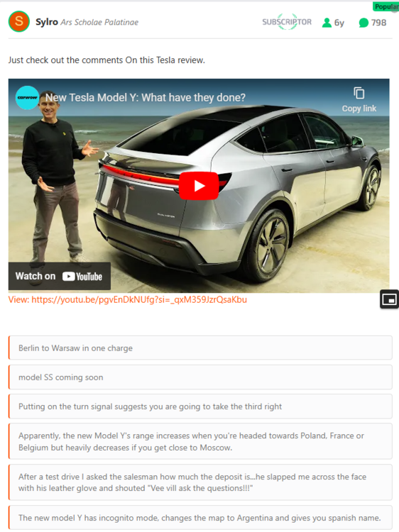Screen dimensions: 399x532
Task: Click the salesman deposit comment quote
Action: click(x=200, y=482)
